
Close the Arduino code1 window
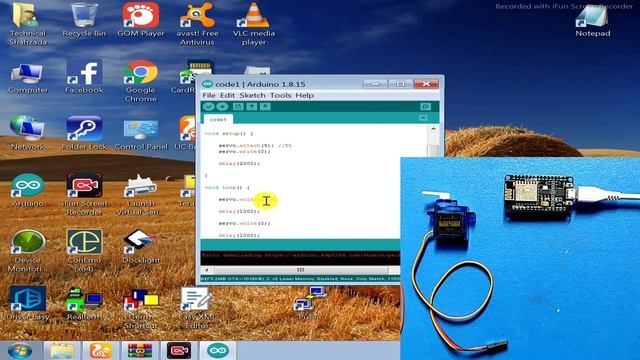pyautogui.click(x=426, y=84)
